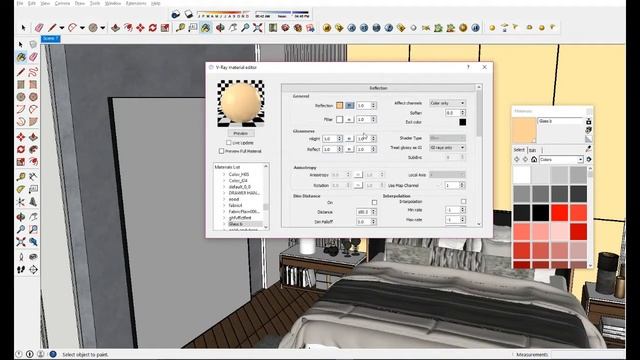The width and height of the screenshot is (640, 360).
Task: Click the geo-location status bar icon
Action: click(x=19, y=354)
